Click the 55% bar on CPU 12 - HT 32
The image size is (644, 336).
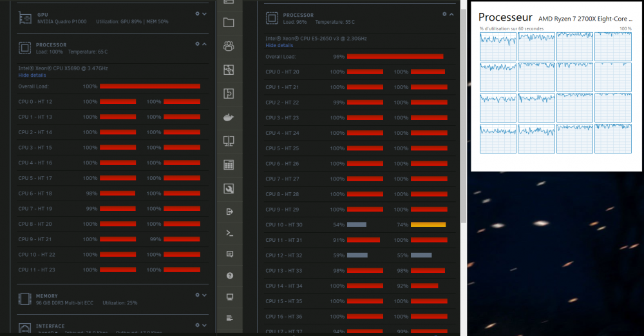point(421,255)
